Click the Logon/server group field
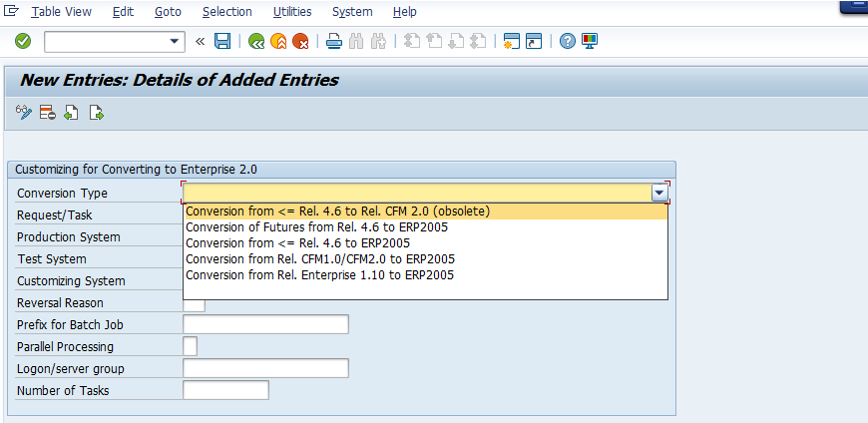The width and height of the screenshot is (868, 423). 265,368
